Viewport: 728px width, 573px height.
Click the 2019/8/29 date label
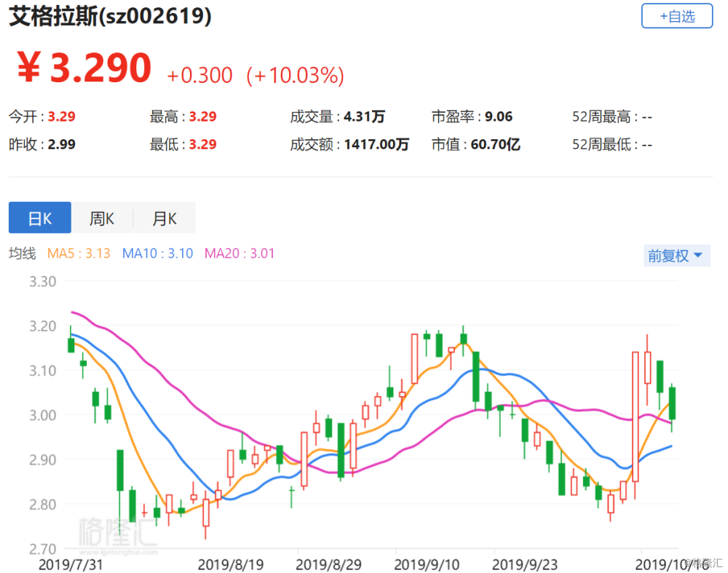(329, 565)
